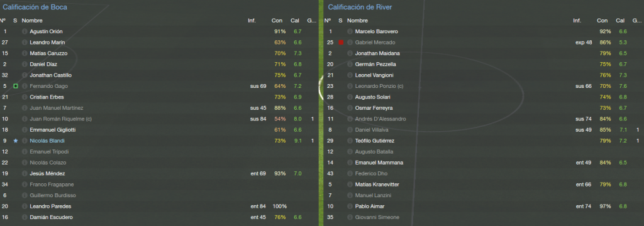
Task: Click the green injury icon for Fernando Gago
Action: (16, 86)
